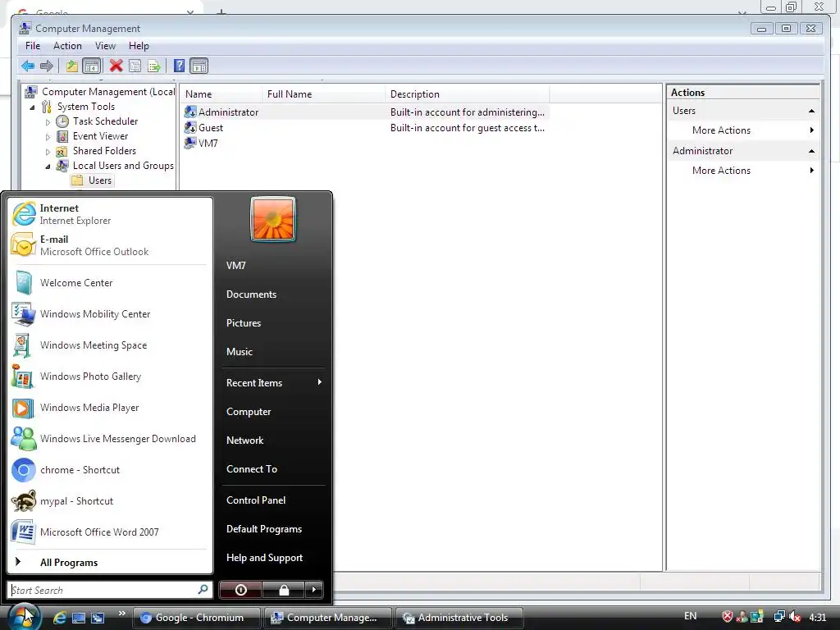
Task: Open Windows Photo Gallery
Action: 110,376
